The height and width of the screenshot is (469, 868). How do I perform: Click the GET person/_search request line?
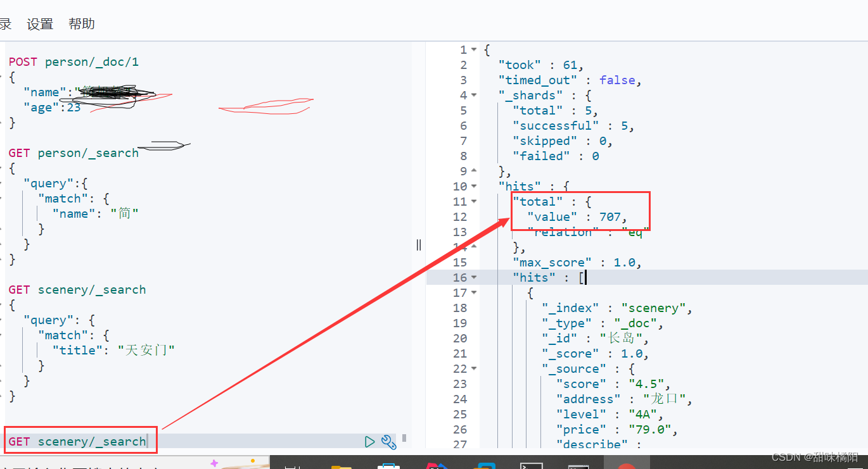(x=73, y=153)
